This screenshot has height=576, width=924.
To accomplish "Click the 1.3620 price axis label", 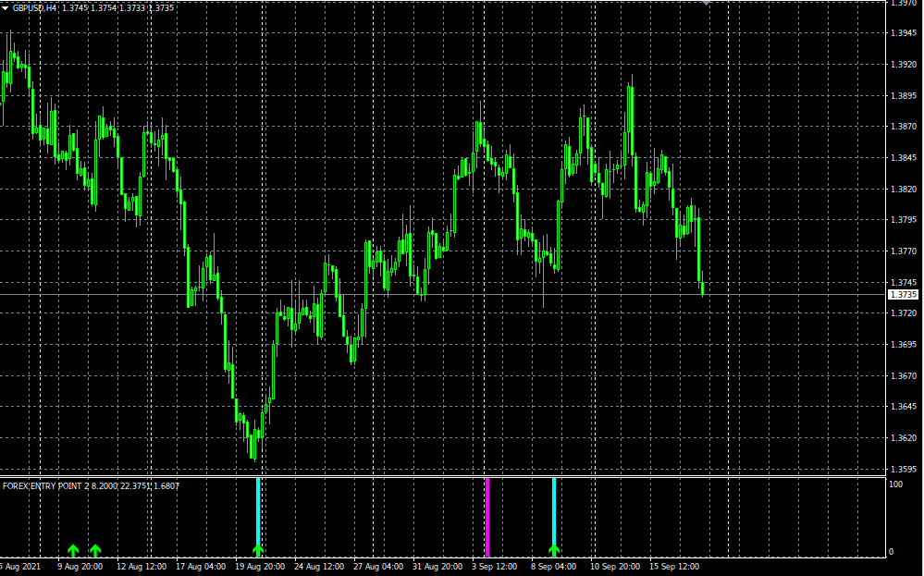I will 903,438.
